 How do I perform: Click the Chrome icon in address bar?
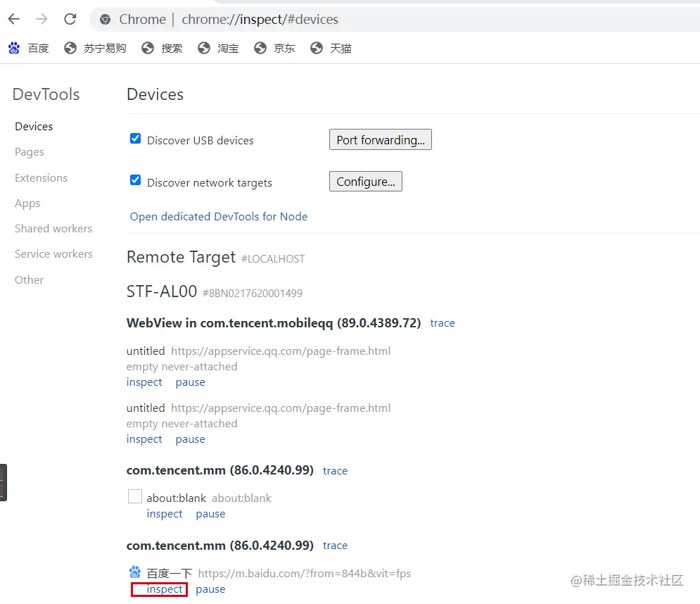[106, 19]
